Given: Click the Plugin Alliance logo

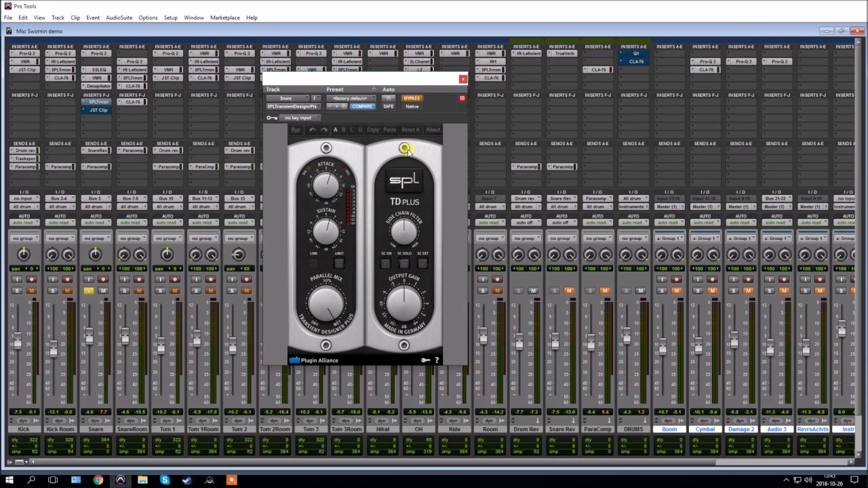Looking at the screenshot, I should (x=314, y=360).
